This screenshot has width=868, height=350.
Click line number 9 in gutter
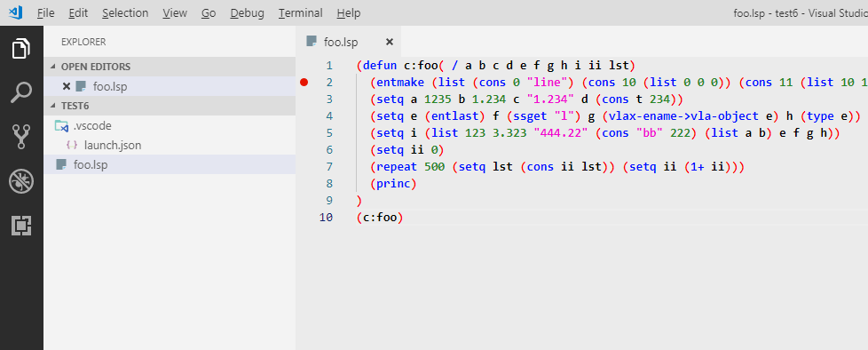point(329,201)
